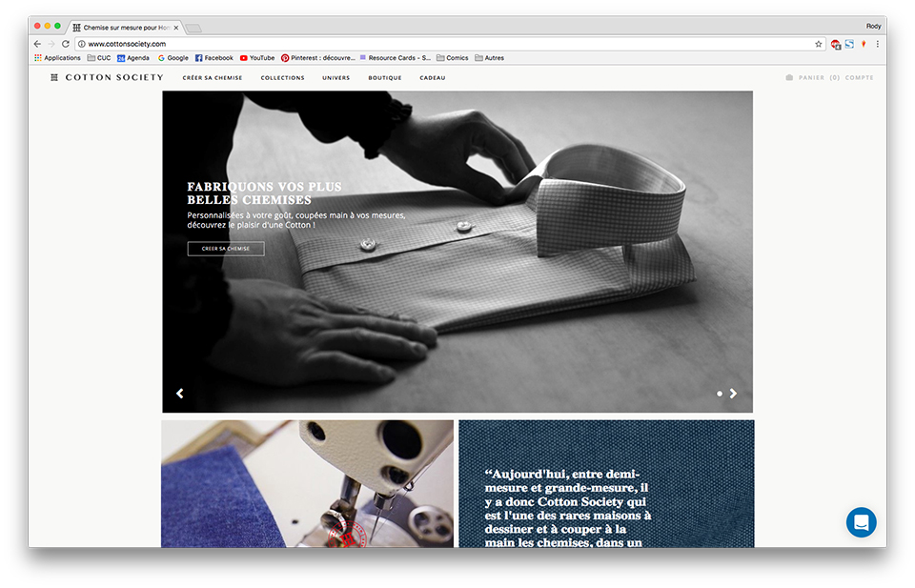
Task: Open the Applications bookmarks shortcut
Action: (57, 58)
